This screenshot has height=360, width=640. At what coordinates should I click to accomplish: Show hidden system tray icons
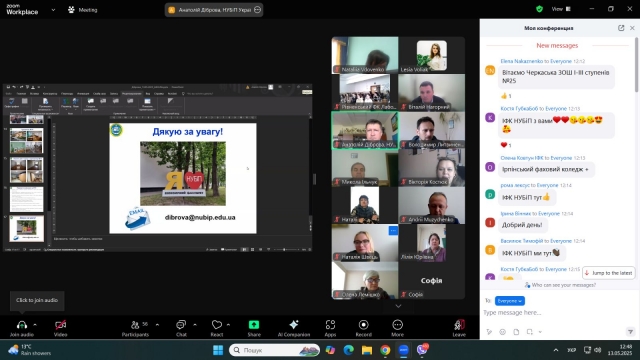click(556, 350)
